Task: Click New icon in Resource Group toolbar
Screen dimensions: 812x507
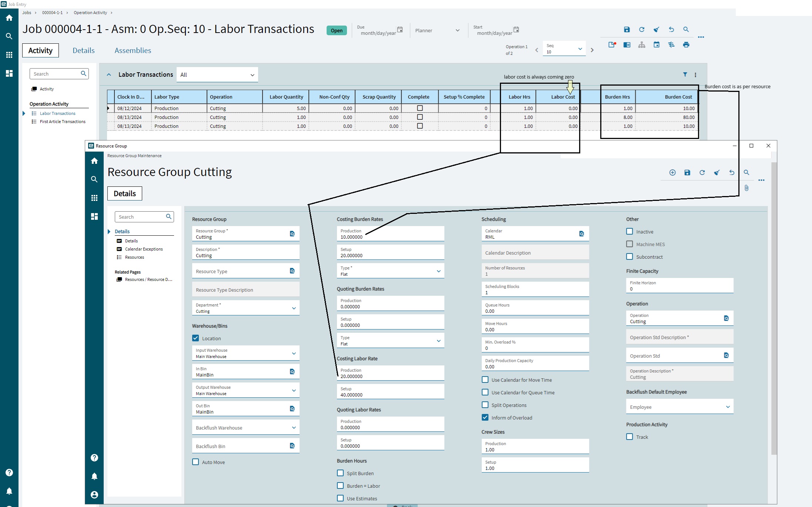Action: point(672,173)
